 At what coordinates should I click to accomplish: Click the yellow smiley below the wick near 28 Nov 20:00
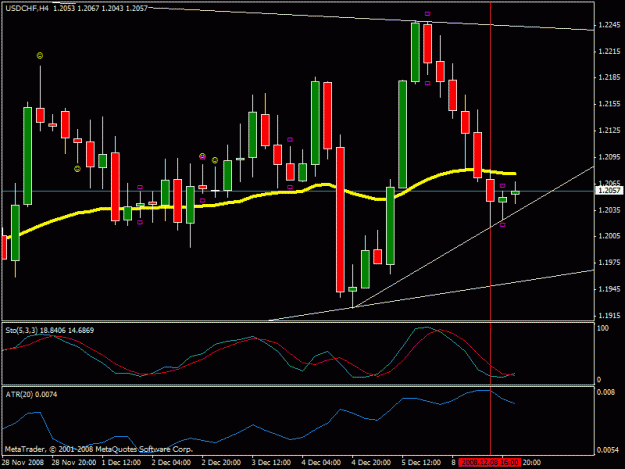[77, 169]
